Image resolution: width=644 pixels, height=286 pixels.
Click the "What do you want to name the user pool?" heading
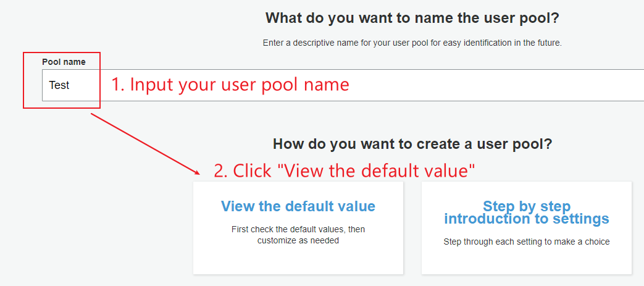(412, 18)
